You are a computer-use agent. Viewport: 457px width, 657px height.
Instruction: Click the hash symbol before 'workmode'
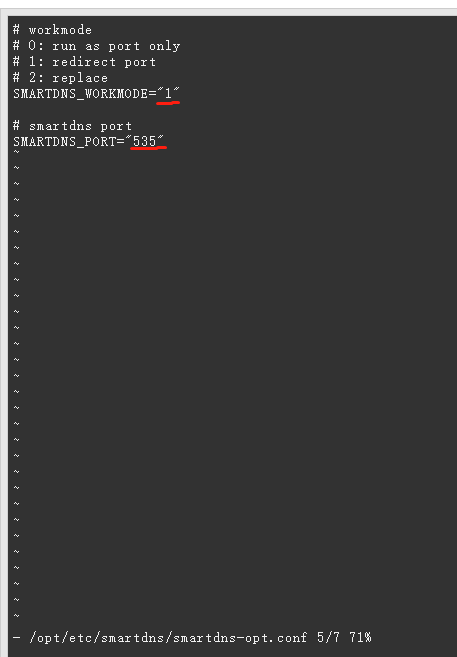[x=16, y=30]
